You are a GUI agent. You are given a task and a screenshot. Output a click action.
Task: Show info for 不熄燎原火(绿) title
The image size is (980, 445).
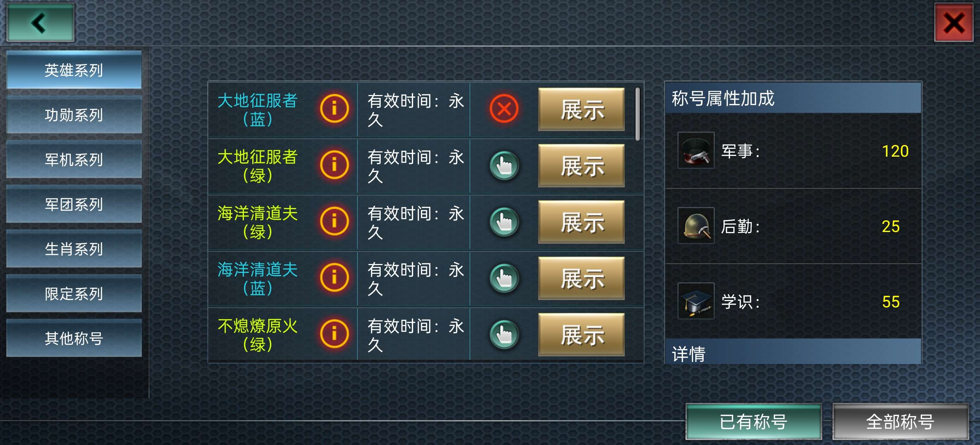tap(335, 334)
